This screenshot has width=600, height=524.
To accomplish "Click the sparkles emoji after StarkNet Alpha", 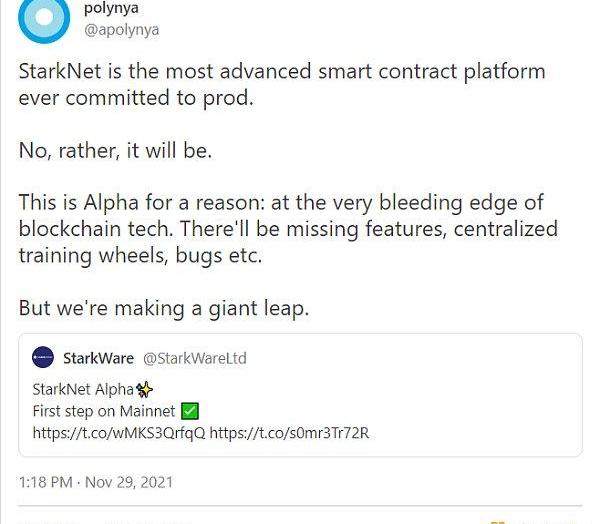I will coord(144,389).
